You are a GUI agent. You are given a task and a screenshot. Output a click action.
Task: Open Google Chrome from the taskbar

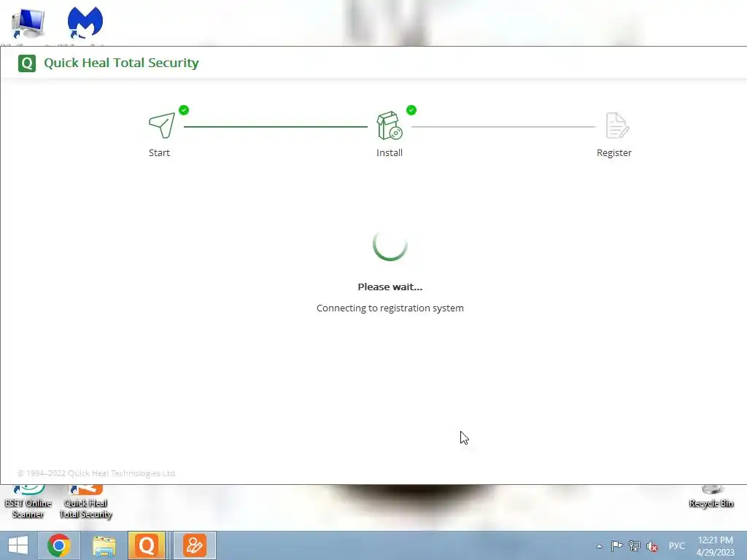point(59,545)
